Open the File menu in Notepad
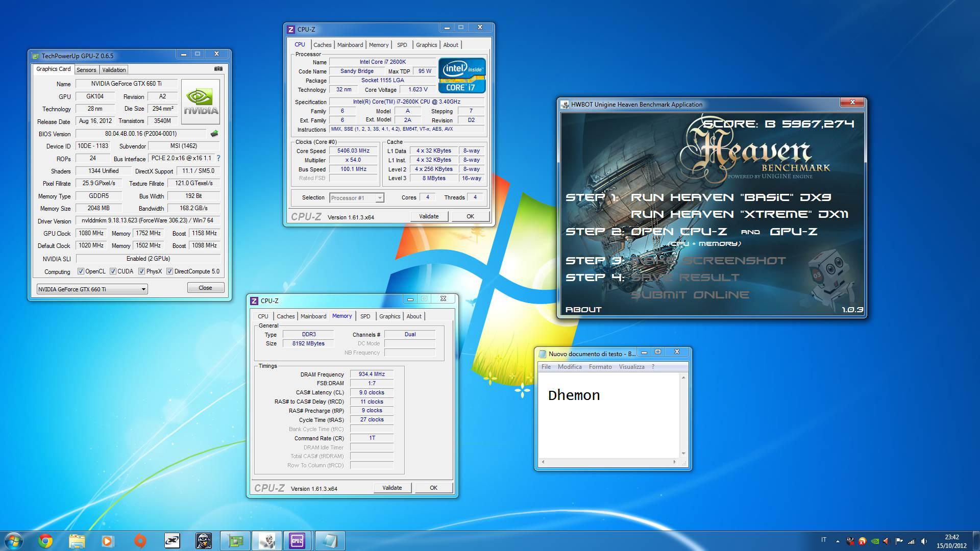The width and height of the screenshot is (980, 551). pos(546,367)
